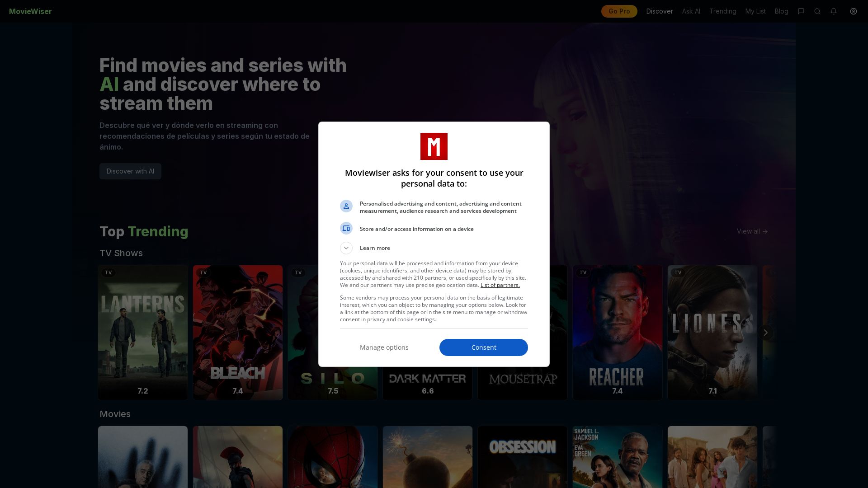
Task: Open the Lanterns TV show poster
Action: (x=143, y=333)
